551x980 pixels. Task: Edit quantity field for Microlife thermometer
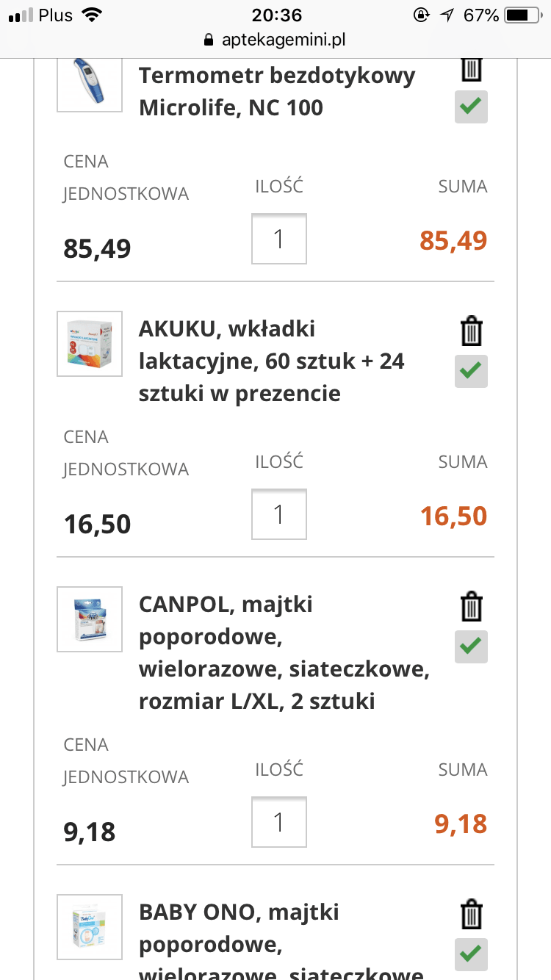coord(278,239)
